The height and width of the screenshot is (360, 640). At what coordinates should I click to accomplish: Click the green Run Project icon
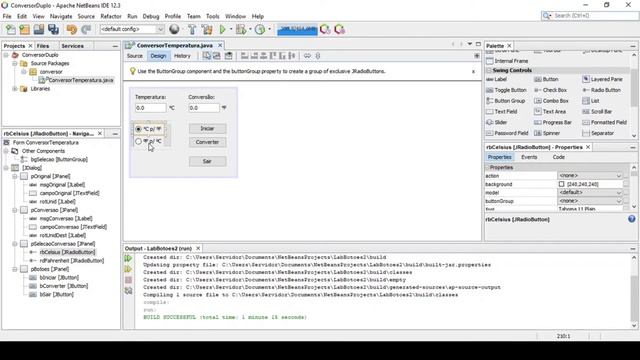pyautogui.click(x=222, y=29)
